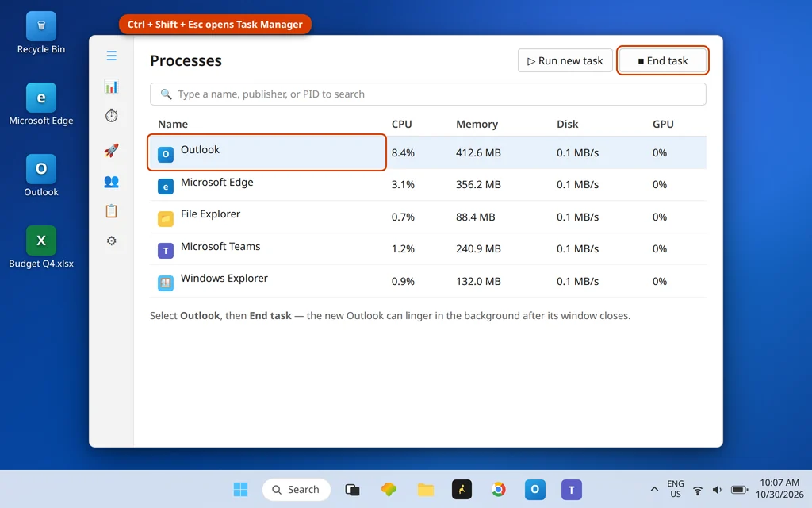Viewport: 812px width, 508px height.
Task: Select the Microsoft Edge process name
Action: point(217,182)
